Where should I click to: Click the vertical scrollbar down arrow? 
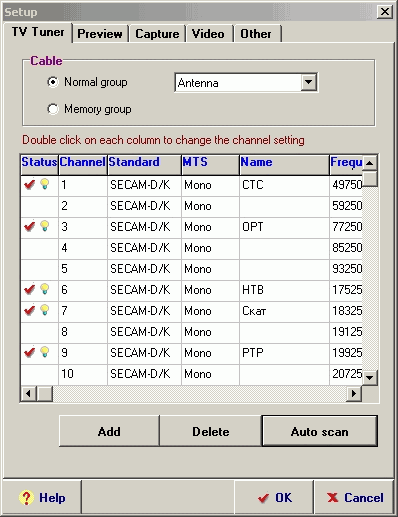pyautogui.click(x=369, y=378)
